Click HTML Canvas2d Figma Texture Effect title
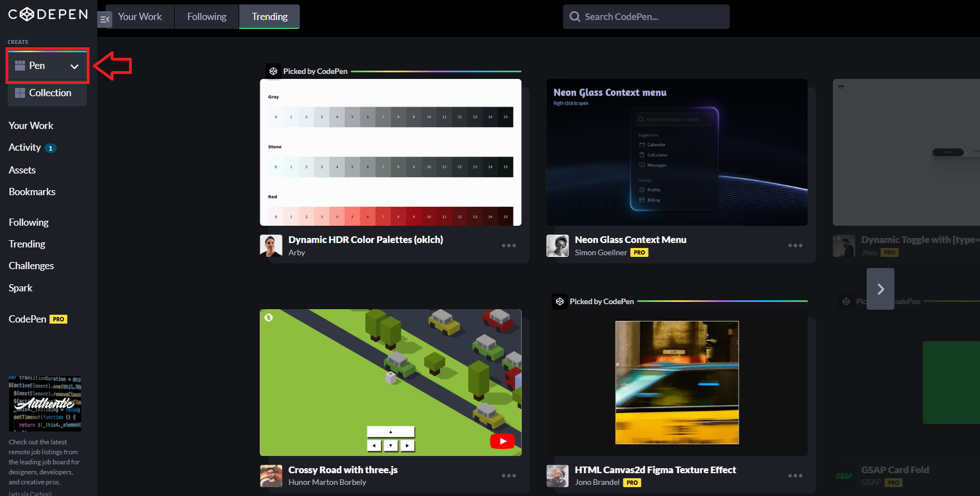The height and width of the screenshot is (496, 980). tap(655, 470)
